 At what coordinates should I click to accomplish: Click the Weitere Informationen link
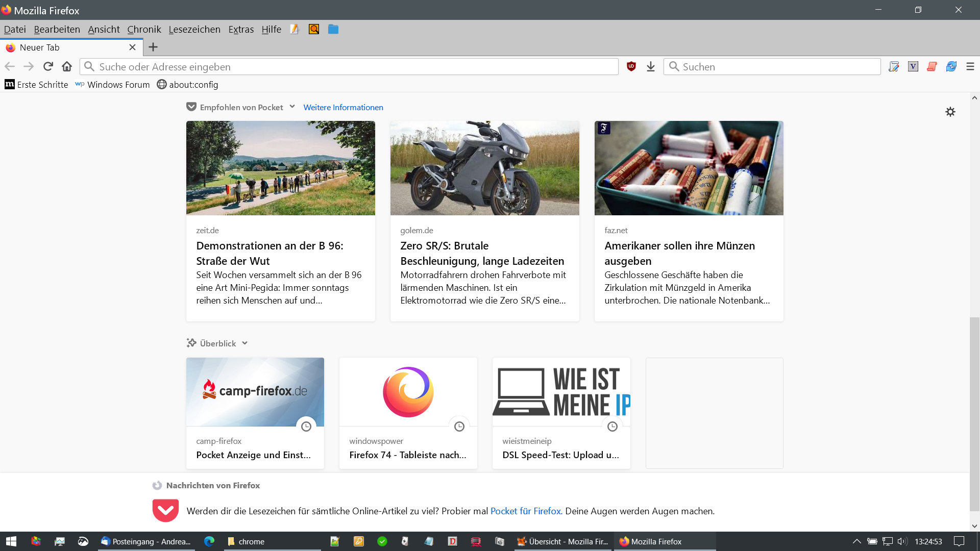[343, 108]
